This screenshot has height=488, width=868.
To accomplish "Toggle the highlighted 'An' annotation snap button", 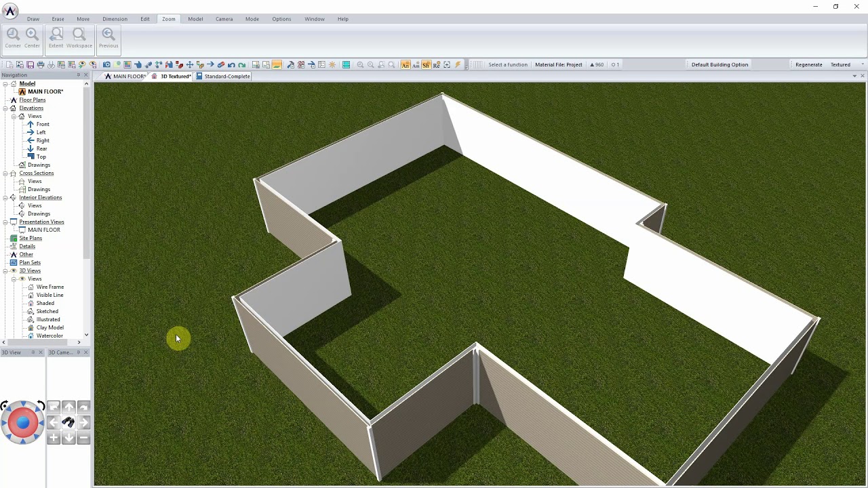I will point(405,64).
